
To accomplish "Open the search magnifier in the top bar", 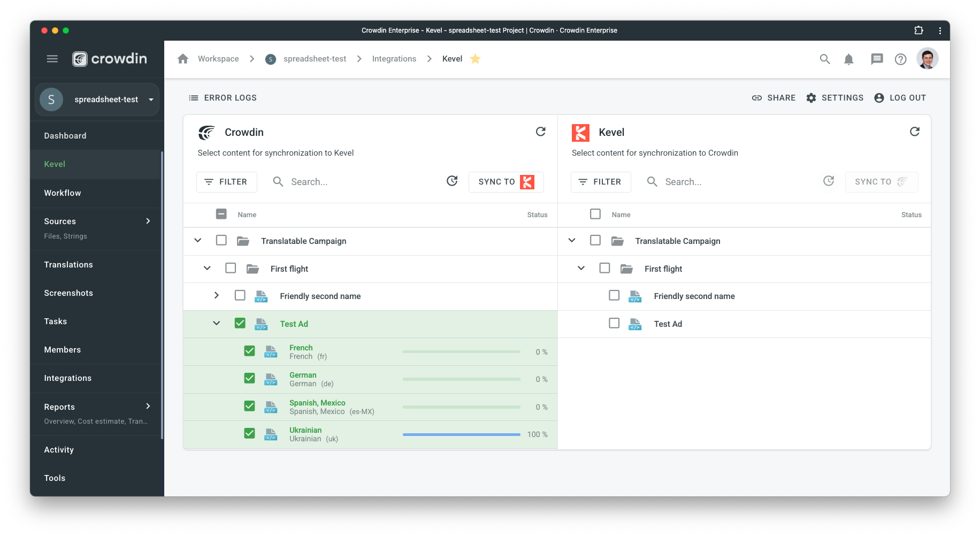I will (825, 59).
